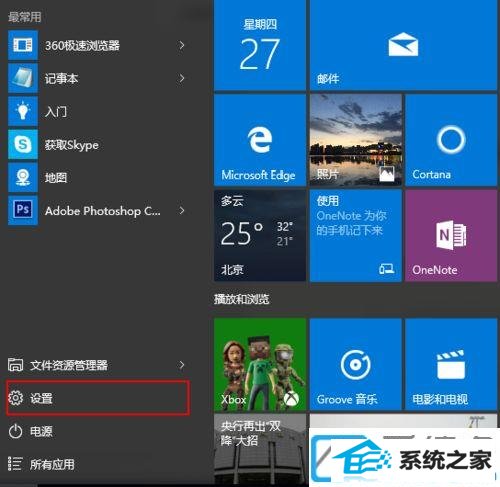
Task: Open the Cortana tile
Action: [x=451, y=140]
